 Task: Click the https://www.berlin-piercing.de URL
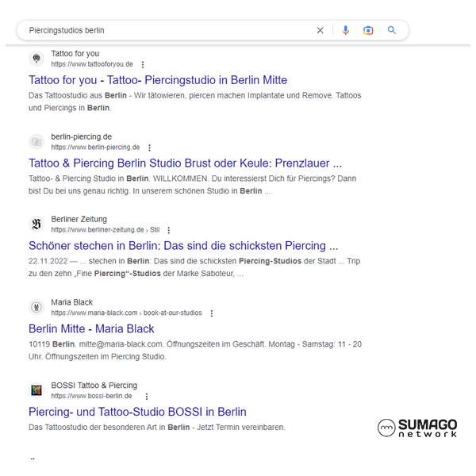[95, 148]
